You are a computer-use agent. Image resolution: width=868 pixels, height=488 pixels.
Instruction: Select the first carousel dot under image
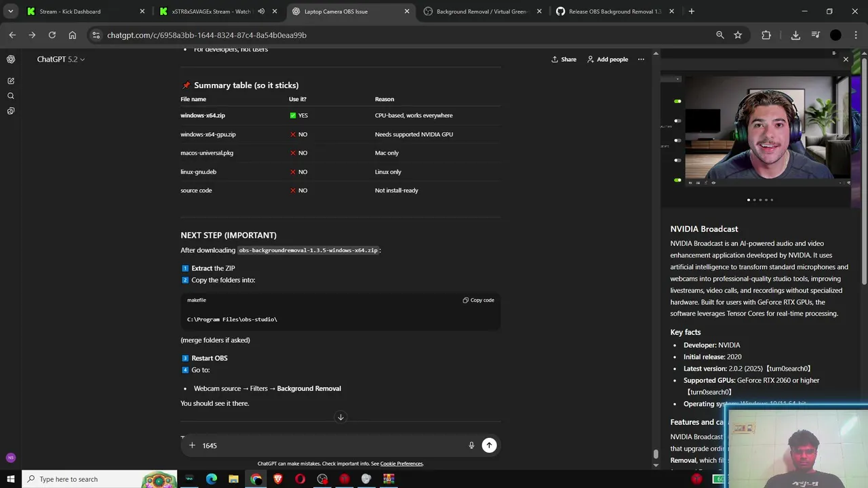748,200
